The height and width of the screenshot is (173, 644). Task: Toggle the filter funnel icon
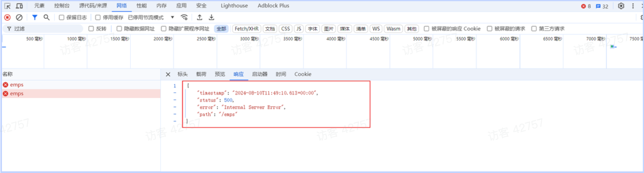coord(35,17)
